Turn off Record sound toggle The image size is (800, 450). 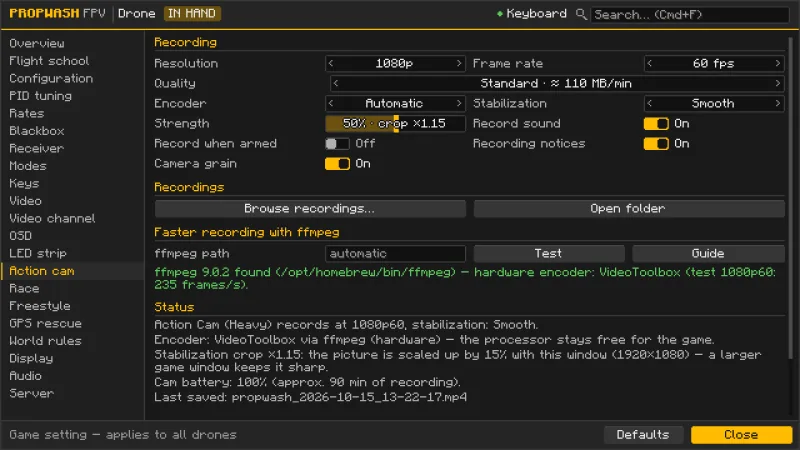(656, 123)
